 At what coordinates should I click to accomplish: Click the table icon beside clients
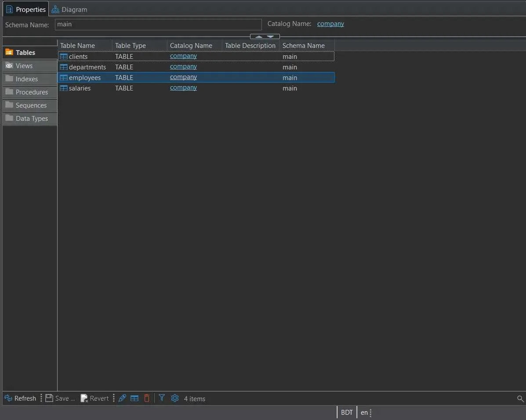pos(63,57)
